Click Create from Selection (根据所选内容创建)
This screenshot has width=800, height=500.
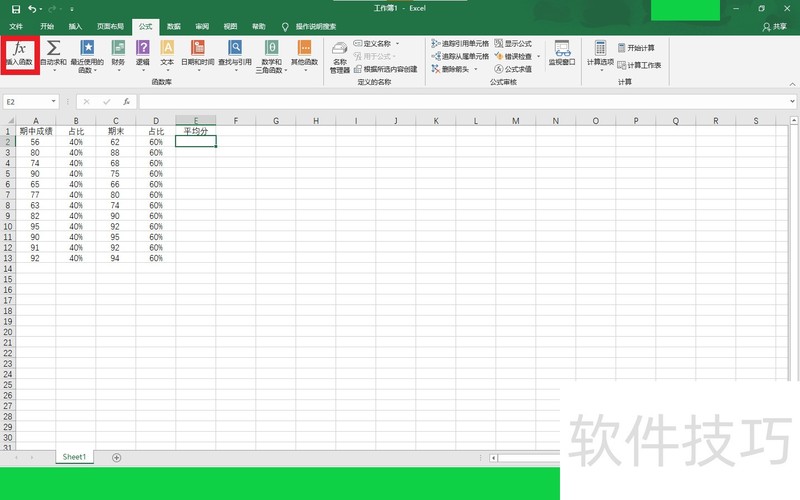(386, 69)
